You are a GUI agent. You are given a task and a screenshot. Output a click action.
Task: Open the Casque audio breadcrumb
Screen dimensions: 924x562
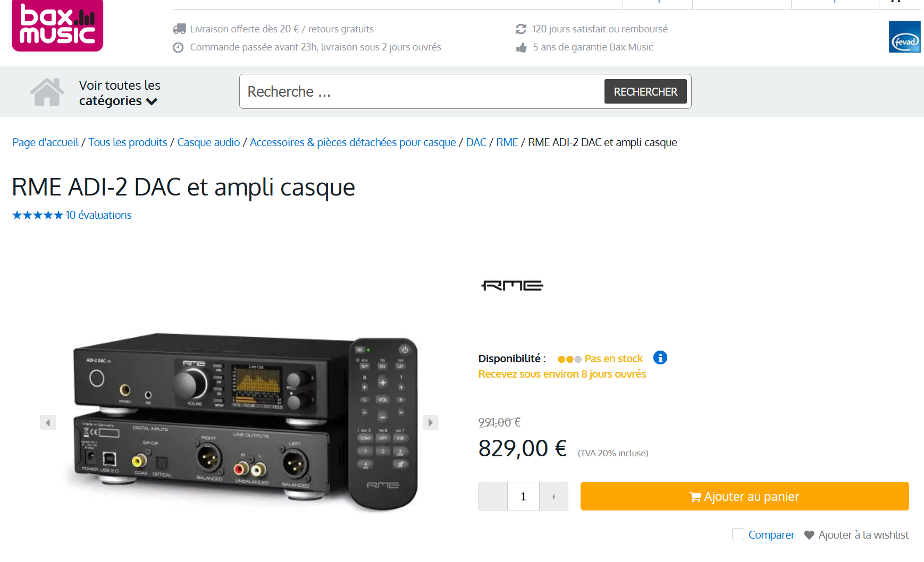(208, 142)
